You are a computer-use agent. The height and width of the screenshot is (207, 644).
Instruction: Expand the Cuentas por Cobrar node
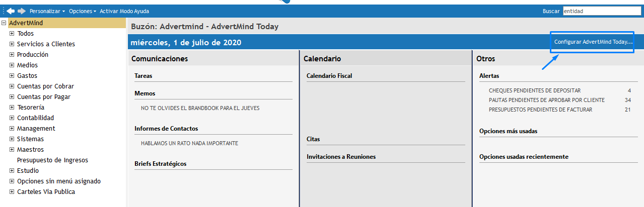point(12,86)
